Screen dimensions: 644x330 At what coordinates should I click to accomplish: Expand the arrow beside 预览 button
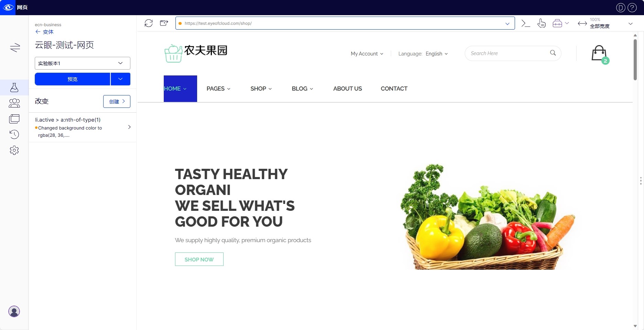click(120, 79)
